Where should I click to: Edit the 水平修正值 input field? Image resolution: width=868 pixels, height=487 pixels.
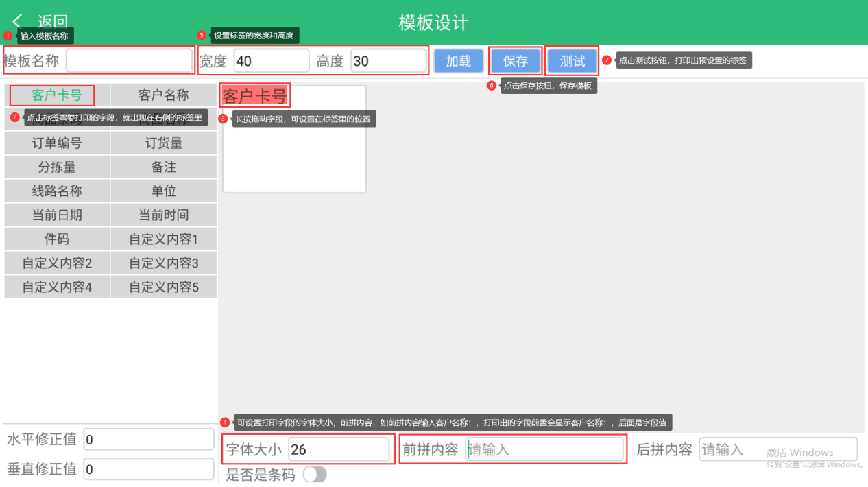148,440
